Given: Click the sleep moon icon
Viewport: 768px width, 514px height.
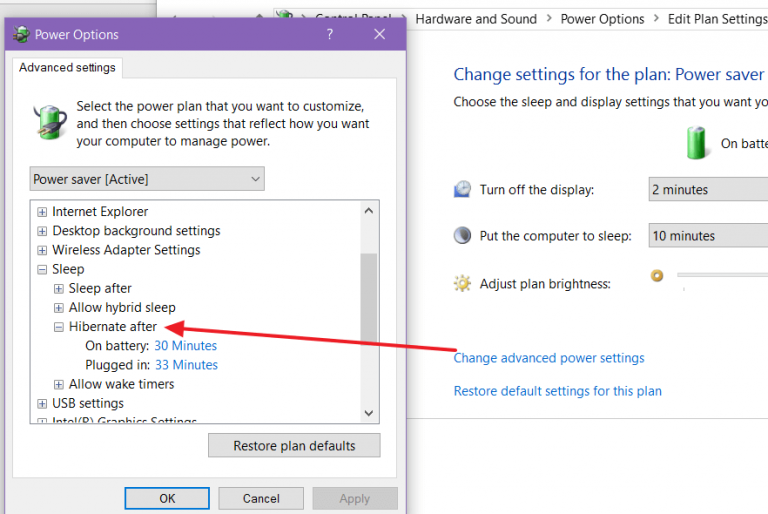Looking at the screenshot, I should [x=462, y=236].
